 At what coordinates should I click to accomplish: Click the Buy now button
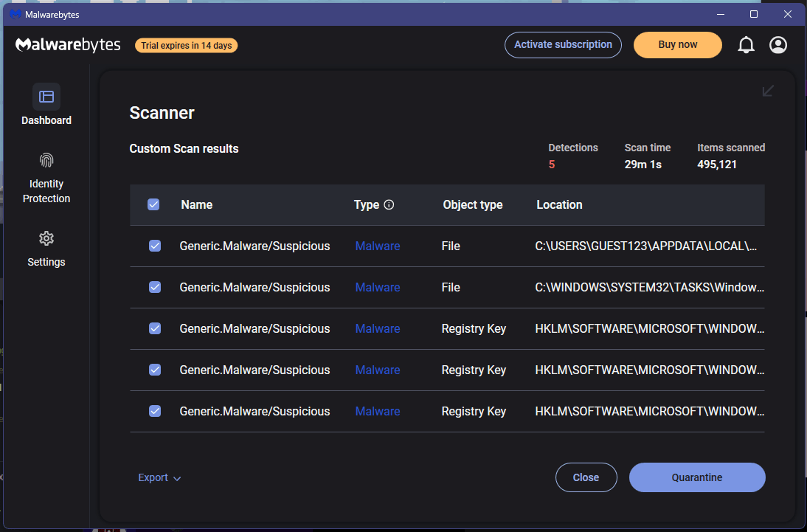pos(677,45)
